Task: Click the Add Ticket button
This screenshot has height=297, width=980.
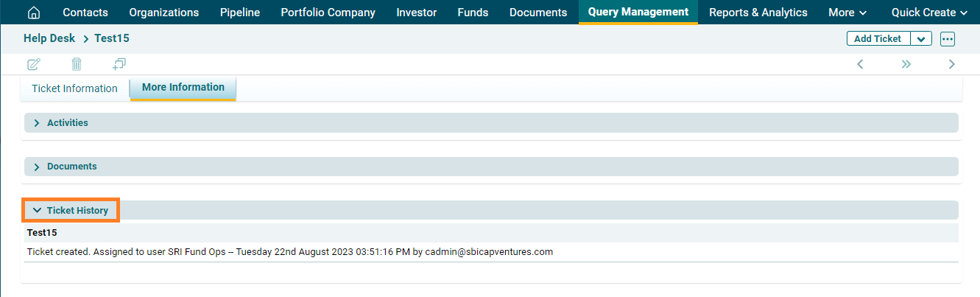Action: [x=878, y=39]
